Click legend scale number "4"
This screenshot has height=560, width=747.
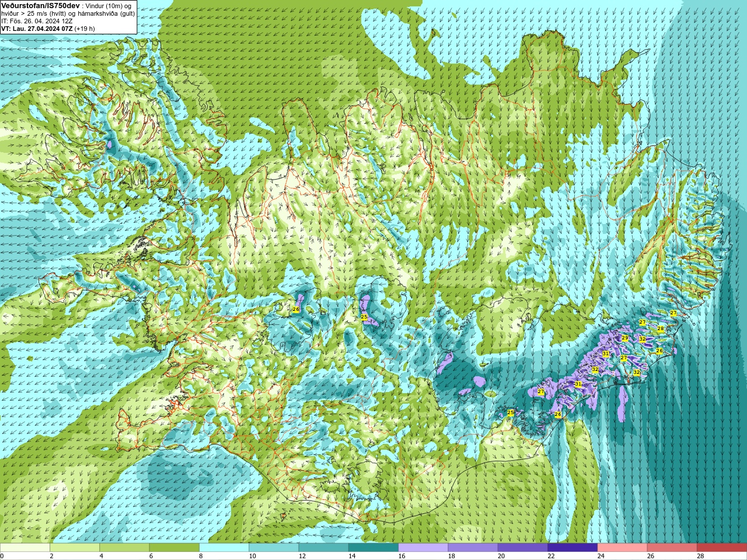tap(101, 556)
